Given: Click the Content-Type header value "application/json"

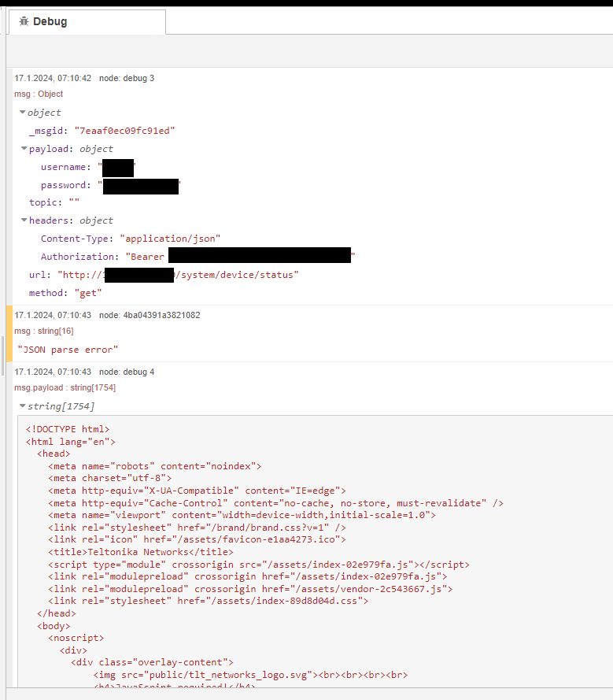Looking at the screenshot, I should pos(171,239).
